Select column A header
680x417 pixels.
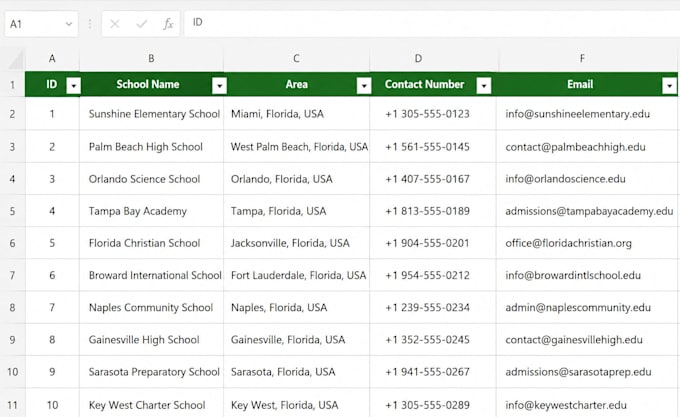coord(52,59)
